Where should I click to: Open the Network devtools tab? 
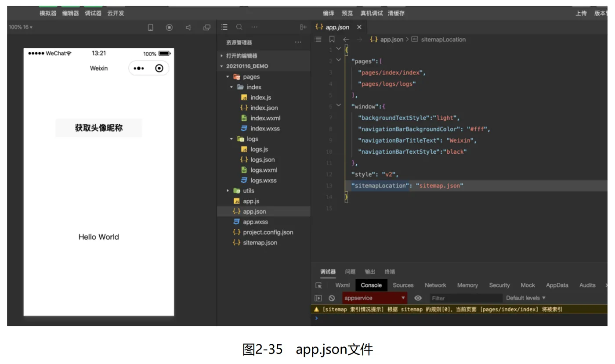click(x=435, y=285)
